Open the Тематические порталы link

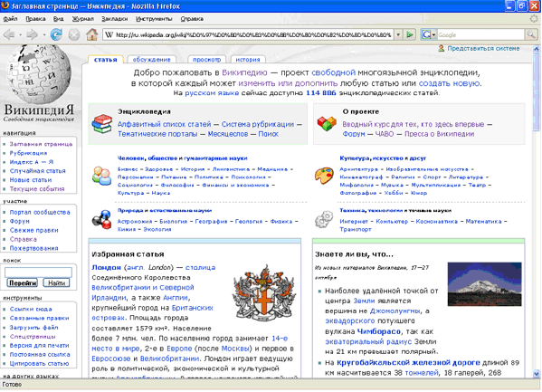coord(157,134)
